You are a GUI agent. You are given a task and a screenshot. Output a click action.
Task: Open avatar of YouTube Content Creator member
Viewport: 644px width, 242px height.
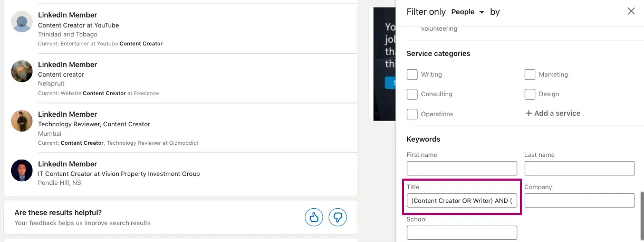click(22, 22)
